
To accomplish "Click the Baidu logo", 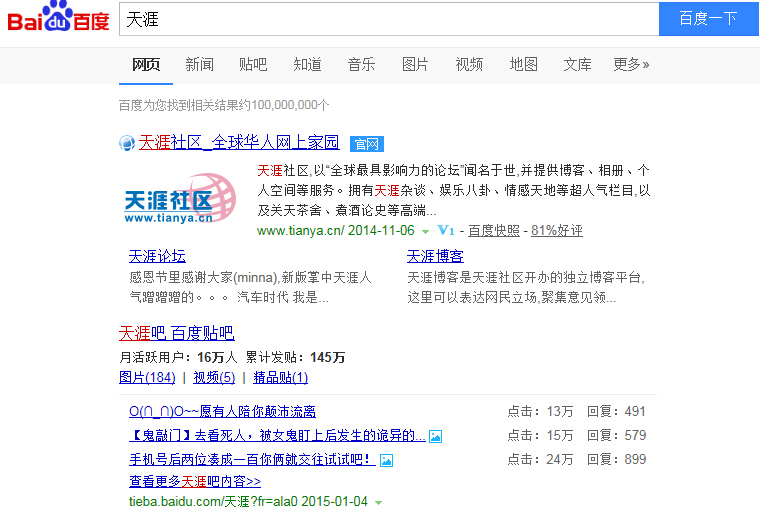I will click(x=58, y=19).
